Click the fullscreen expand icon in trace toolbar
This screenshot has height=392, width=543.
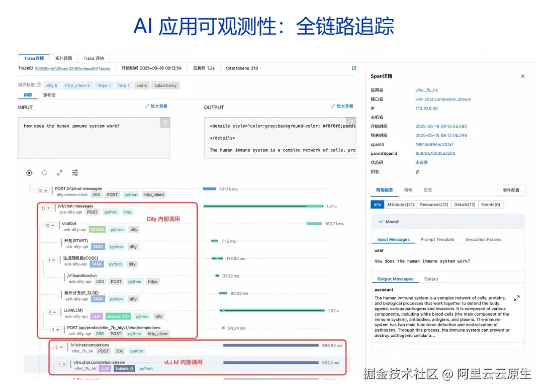coord(60,172)
